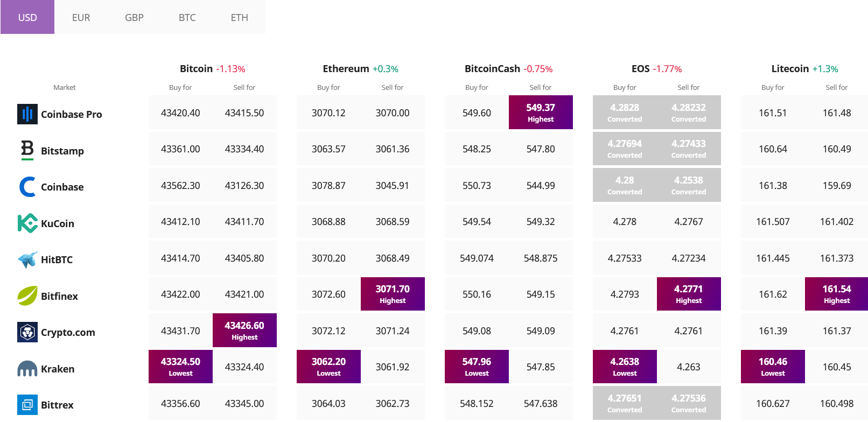Select EOS highest sell price 4.2771
Viewport: 868px width, 422px height.
pos(689,294)
